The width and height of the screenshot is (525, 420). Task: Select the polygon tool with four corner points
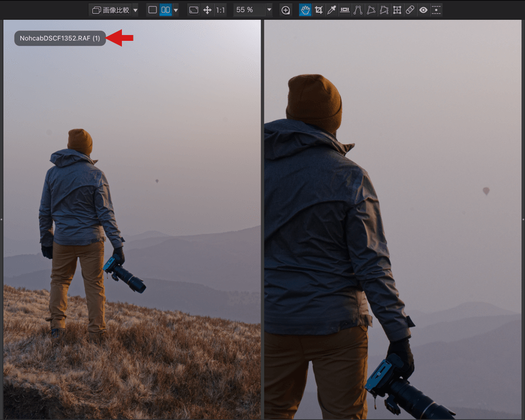(x=384, y=10)
